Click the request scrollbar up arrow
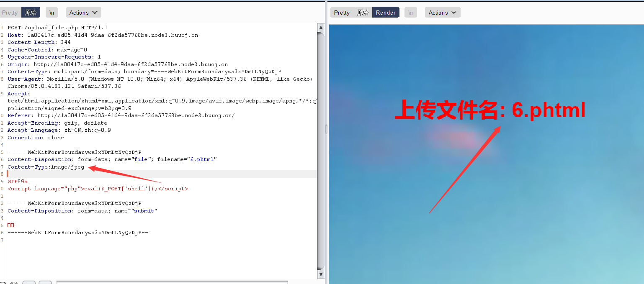This screenshot has width=644, height=284. pyautogui.click(x=321, y=28)
